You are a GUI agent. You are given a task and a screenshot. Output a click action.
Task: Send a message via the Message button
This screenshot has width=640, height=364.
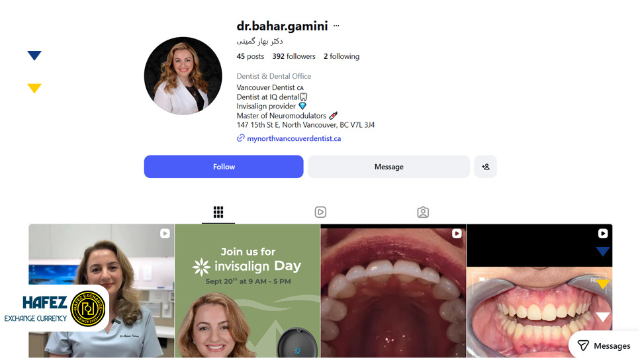pos(389,167)
